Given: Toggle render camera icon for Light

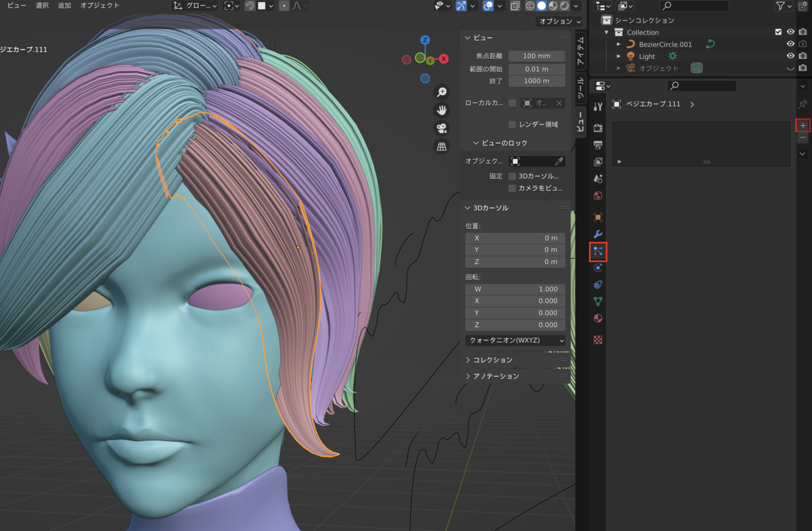Looking at the screenshot, I should point(803,56).
